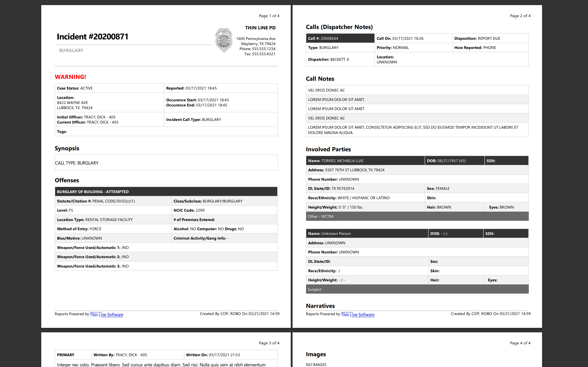Click the PRIMARY cell on page 3
The width and height of the screenshot is (588, 367).
(x=73, y=355)
